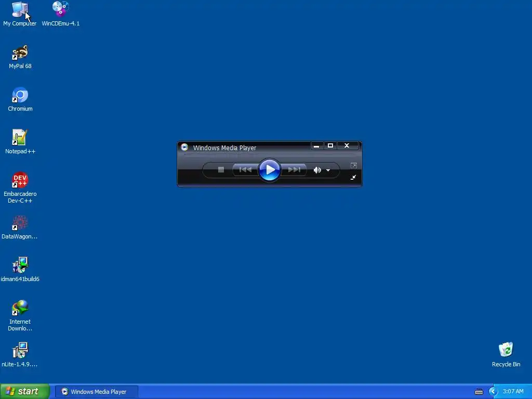Select the My Computer desktop icon
Viewport: 532px width, 399px height.
click(x=20, y=14)
